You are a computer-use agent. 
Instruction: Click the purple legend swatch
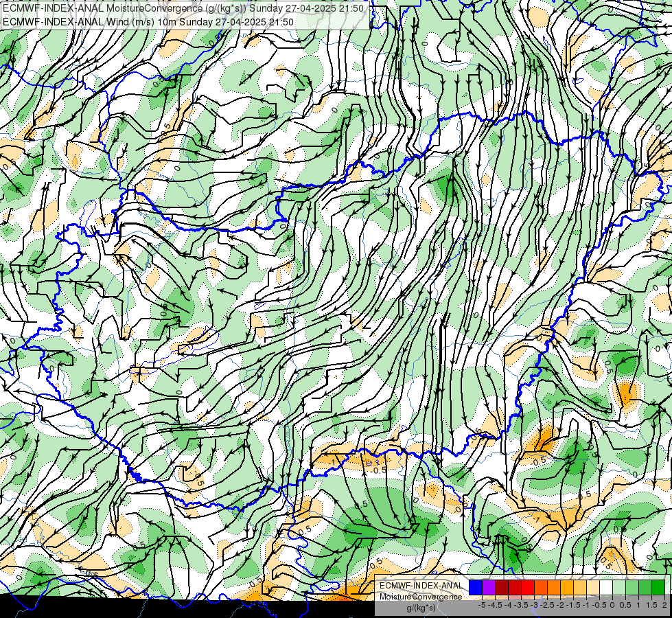click(489, 588)
